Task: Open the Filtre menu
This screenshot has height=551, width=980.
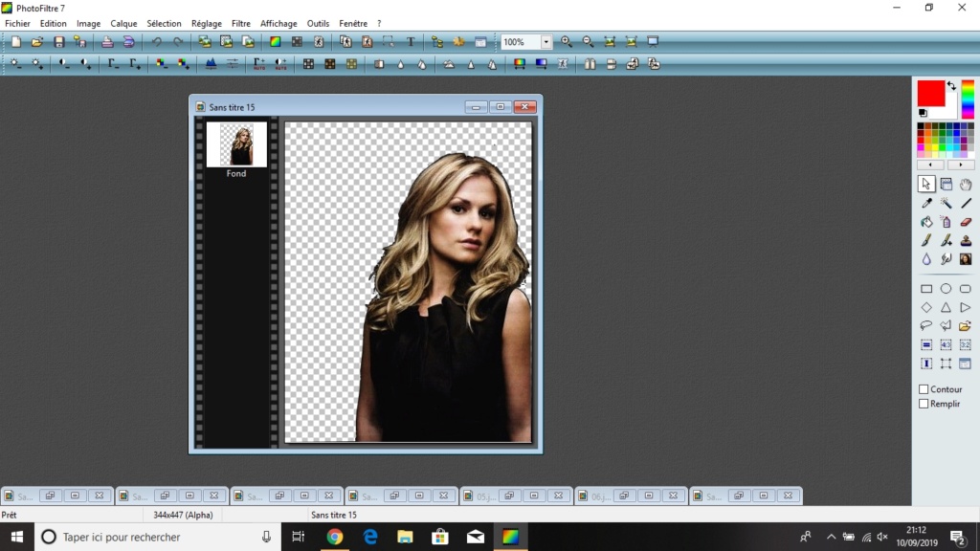Action: click(240, 24)
